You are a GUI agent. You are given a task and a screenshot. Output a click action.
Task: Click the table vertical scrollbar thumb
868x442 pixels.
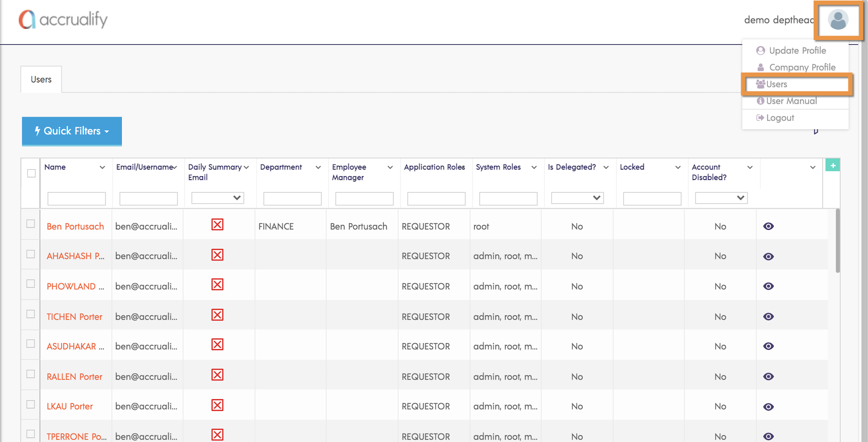click(837, 241)
